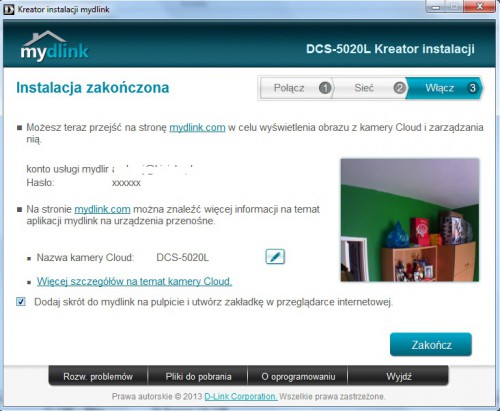
Task: Click the "DCS-5020L Kreator instalacji" header text
Action: point(390,49)
